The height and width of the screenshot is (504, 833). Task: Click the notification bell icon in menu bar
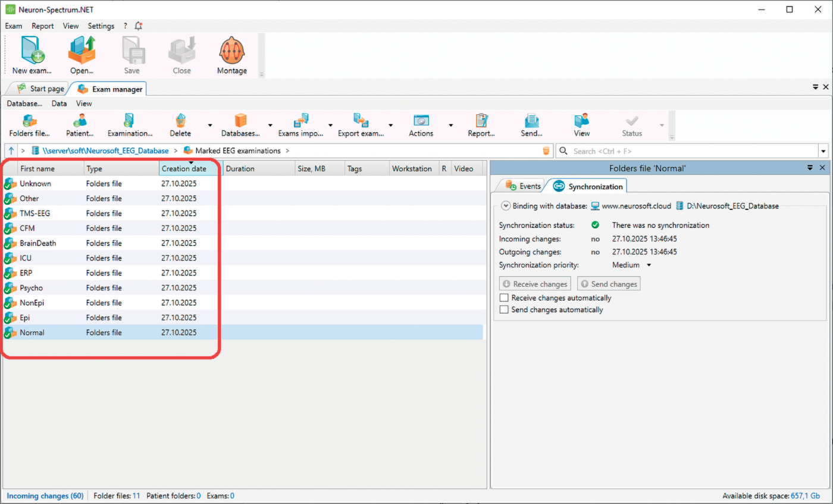pyautogui.click(x=139, y=26)
